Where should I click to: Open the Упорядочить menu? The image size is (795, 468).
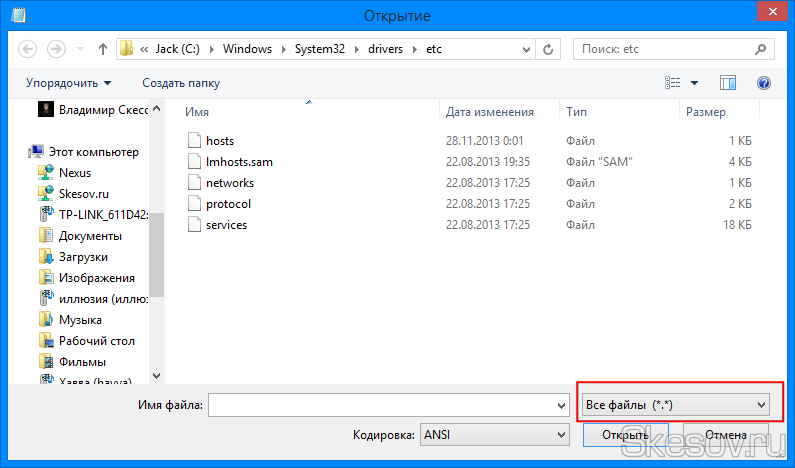pyautogui.click(x=68, y=83)
